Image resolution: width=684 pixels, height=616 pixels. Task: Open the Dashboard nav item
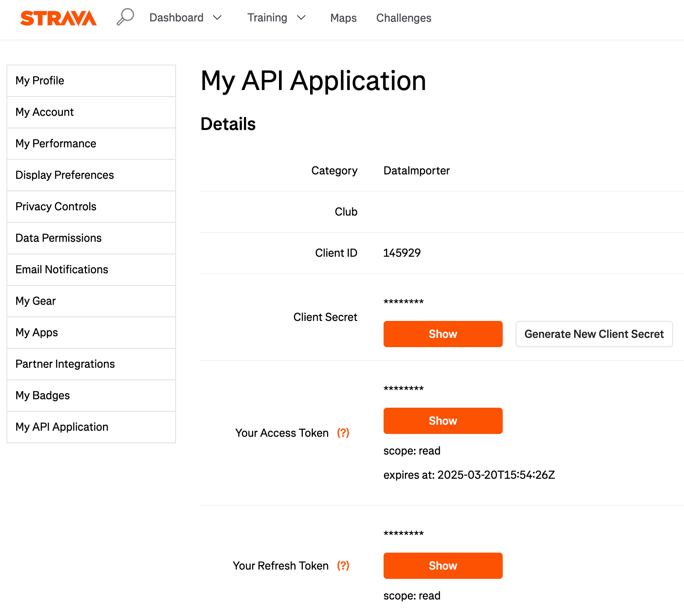point(176,18)
